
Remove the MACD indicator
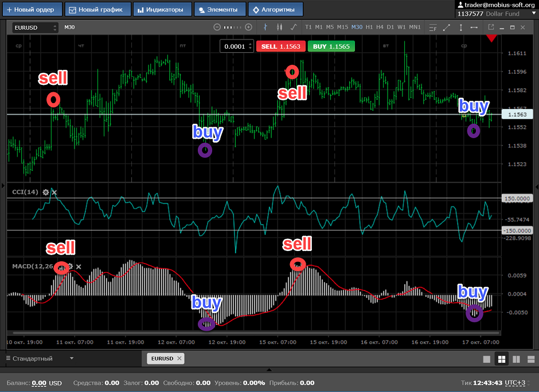[x=79, y=266]
